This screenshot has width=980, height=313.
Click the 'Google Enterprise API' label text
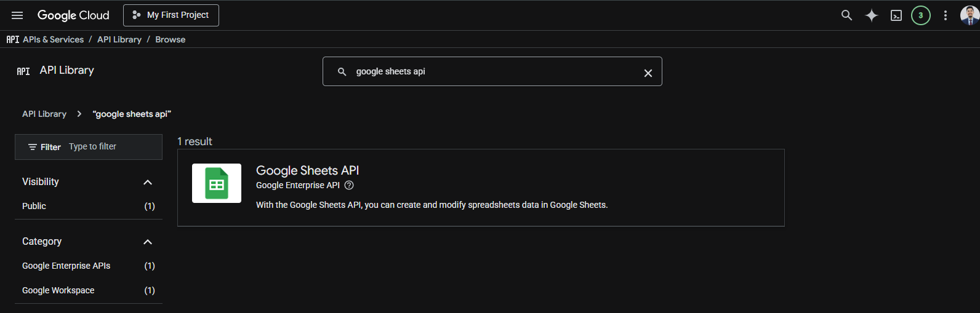tap(298, 185)
